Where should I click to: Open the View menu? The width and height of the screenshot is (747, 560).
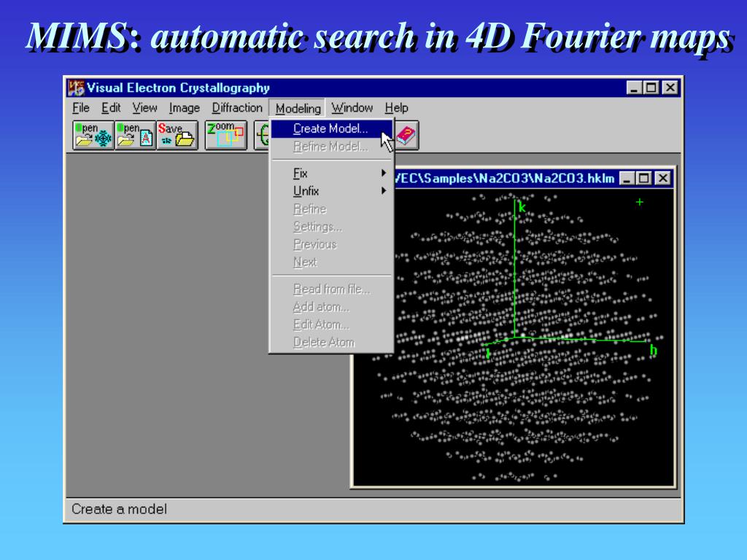click(x=145, y=108)
